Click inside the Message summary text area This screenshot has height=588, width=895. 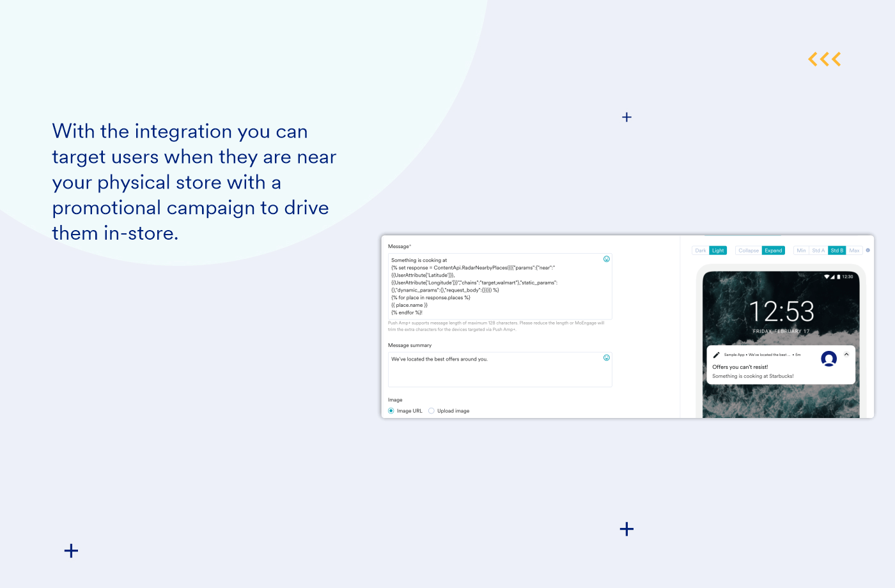point(500,369)
